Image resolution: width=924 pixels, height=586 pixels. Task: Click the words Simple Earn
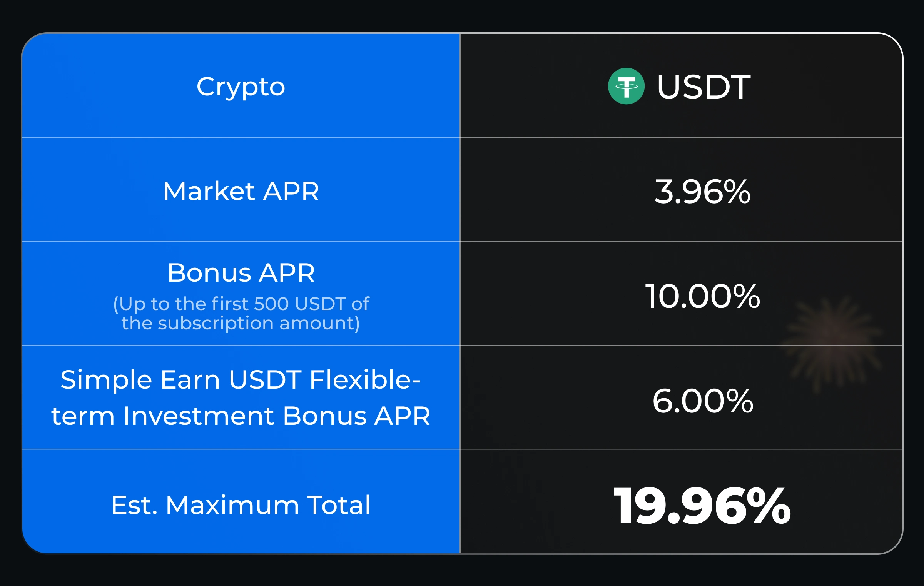click(x=140, y=380)
